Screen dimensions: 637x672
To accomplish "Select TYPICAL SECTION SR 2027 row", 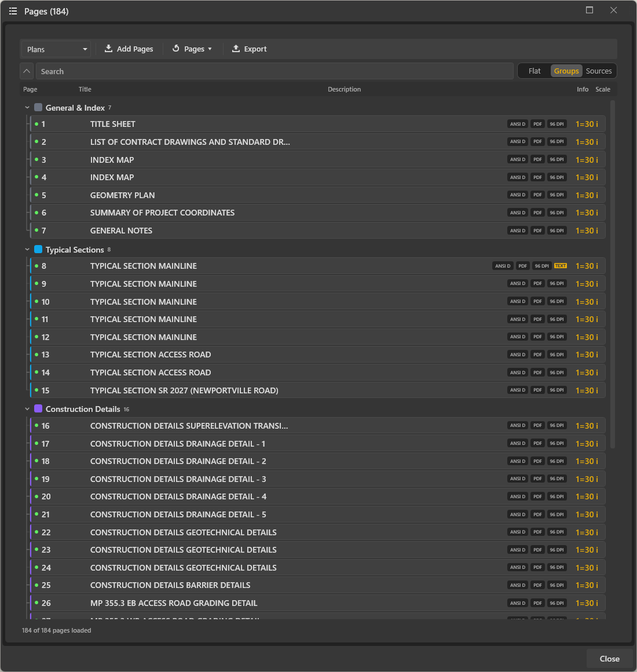I will [318, 390].
